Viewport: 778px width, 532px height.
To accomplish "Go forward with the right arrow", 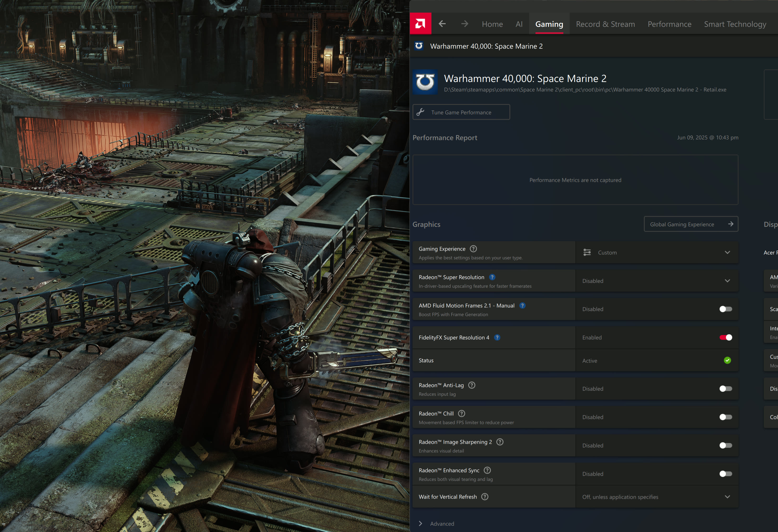I will tap(464, 24).
